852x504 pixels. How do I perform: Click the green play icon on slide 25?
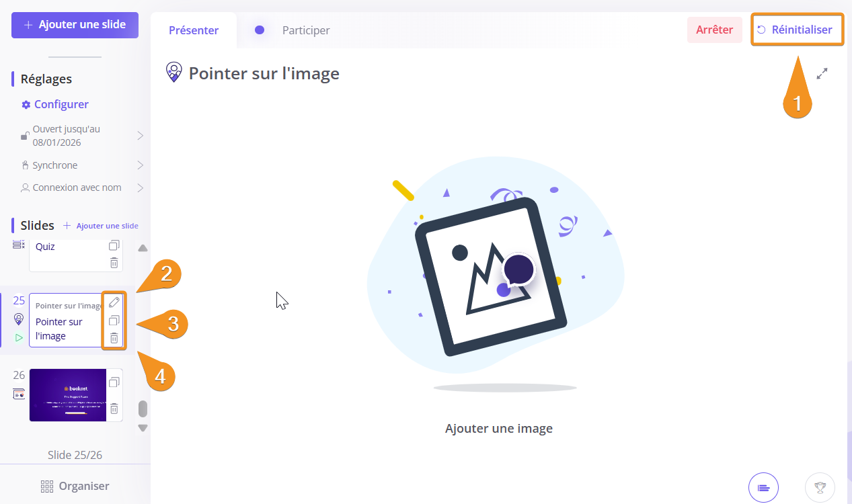pos(19,337)
